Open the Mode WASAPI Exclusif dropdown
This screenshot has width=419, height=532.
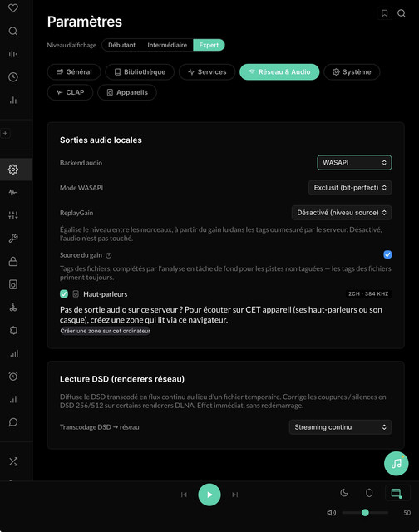350,188
